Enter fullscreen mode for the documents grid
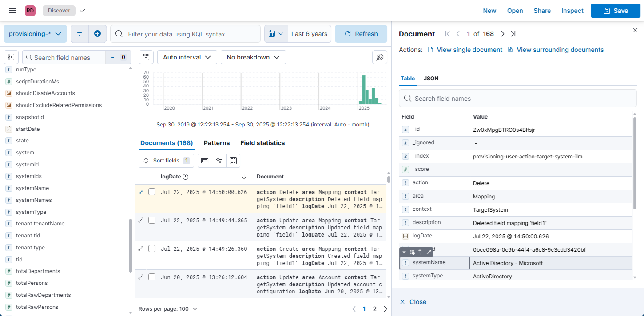644x316 pixels. click(233, 161)
